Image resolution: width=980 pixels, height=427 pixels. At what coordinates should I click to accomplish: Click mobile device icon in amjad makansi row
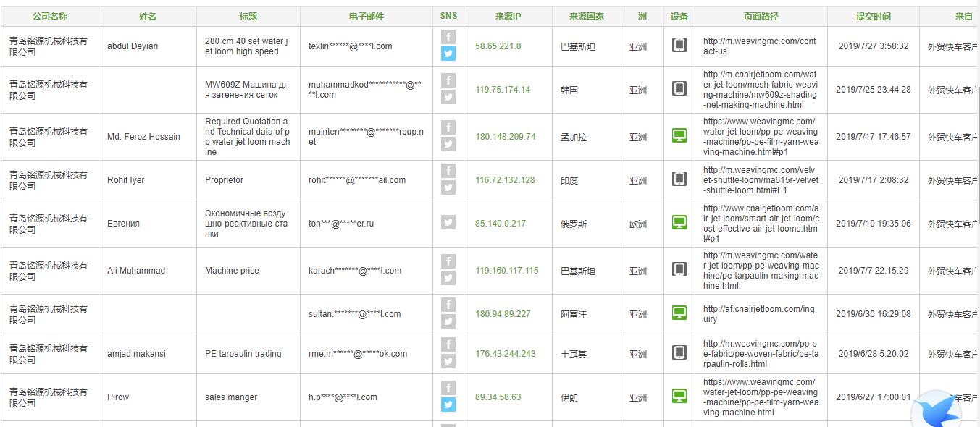679,353
